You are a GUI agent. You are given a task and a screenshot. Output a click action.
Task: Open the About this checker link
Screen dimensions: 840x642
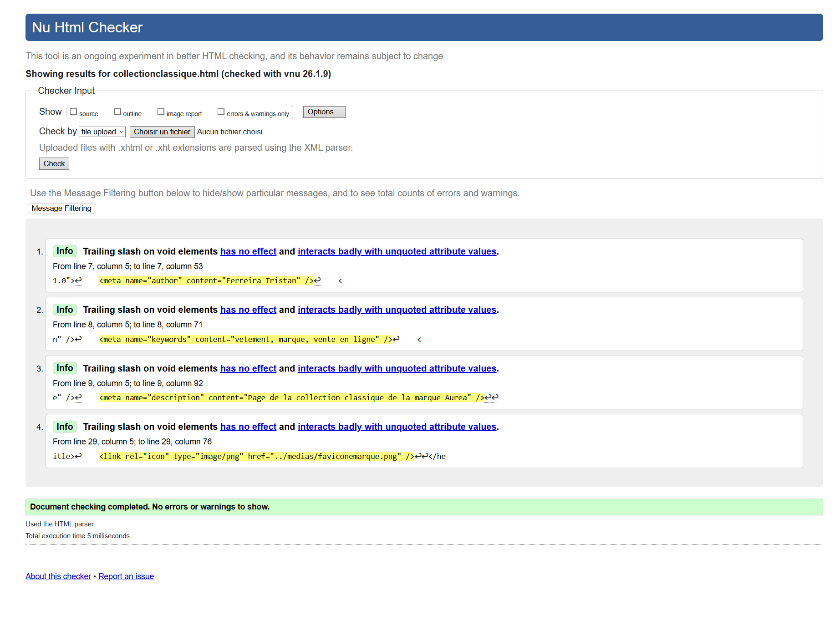[58, 576]
